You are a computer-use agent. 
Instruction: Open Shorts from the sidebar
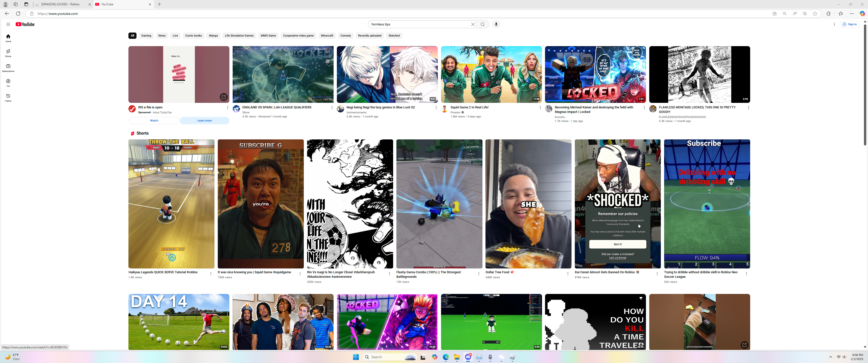tap(8, 53)
